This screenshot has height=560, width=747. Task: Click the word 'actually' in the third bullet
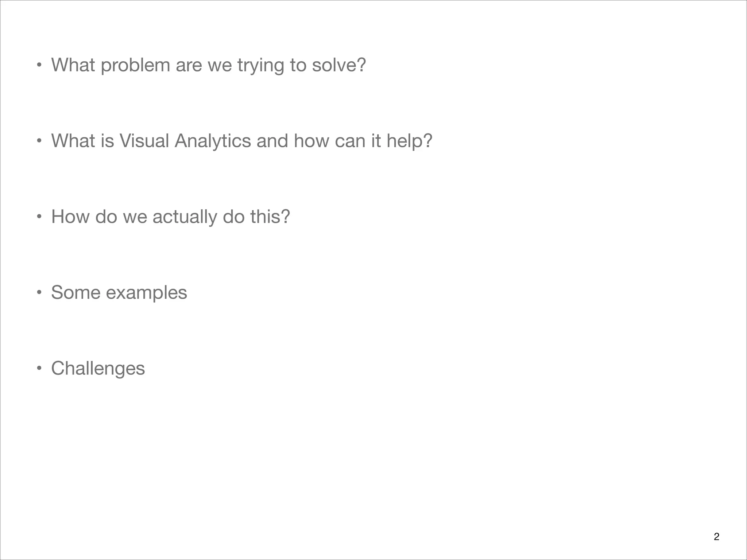click(x=185, y=217)
